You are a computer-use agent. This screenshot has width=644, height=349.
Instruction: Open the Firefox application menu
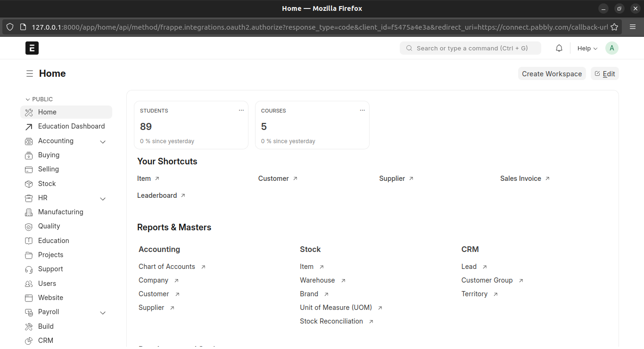(x=632, y=27)
